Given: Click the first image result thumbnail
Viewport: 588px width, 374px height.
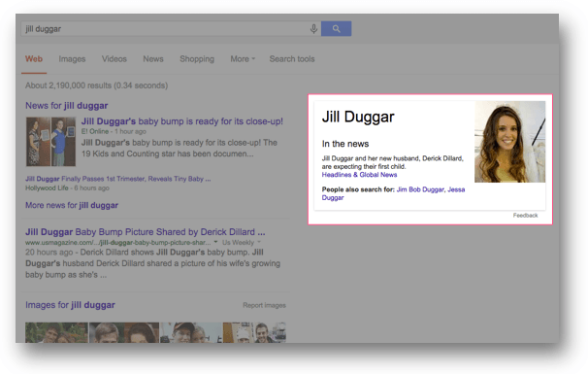Looking at the screenshot, I should (56, 332).
